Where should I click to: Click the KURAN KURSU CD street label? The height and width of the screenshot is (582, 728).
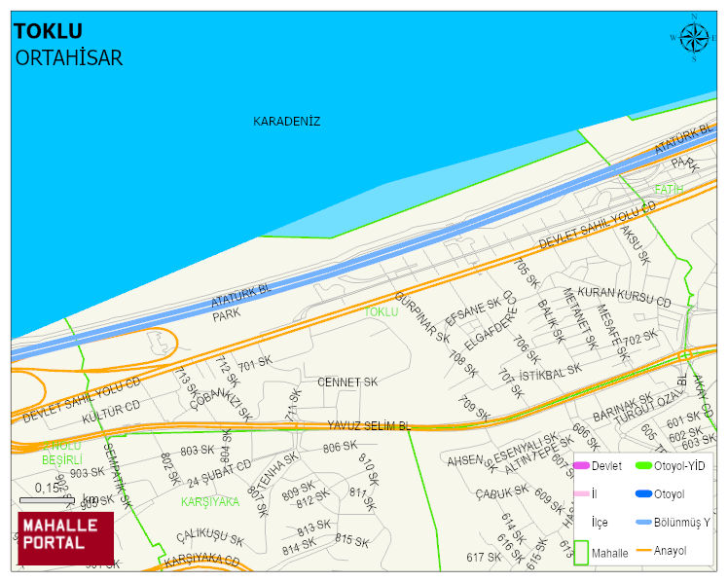(624, 295)
